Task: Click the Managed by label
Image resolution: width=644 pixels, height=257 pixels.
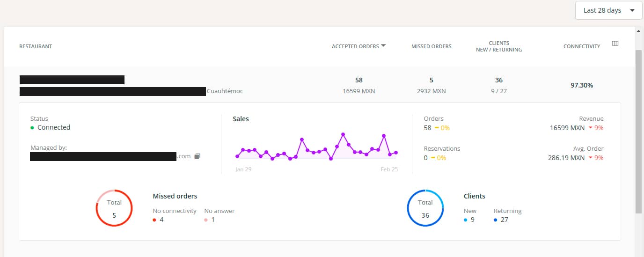Action: pos(49,147)
